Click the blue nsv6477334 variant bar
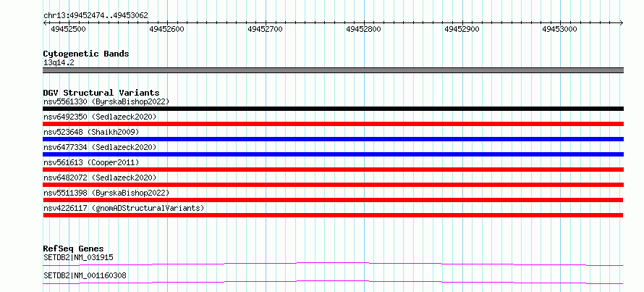 click(x=333, y=154)
